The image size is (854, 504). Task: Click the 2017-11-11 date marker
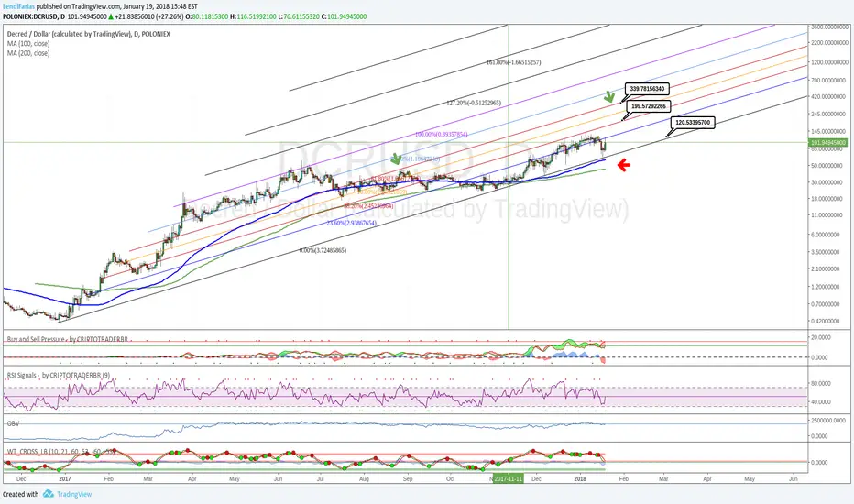[509, 478]
